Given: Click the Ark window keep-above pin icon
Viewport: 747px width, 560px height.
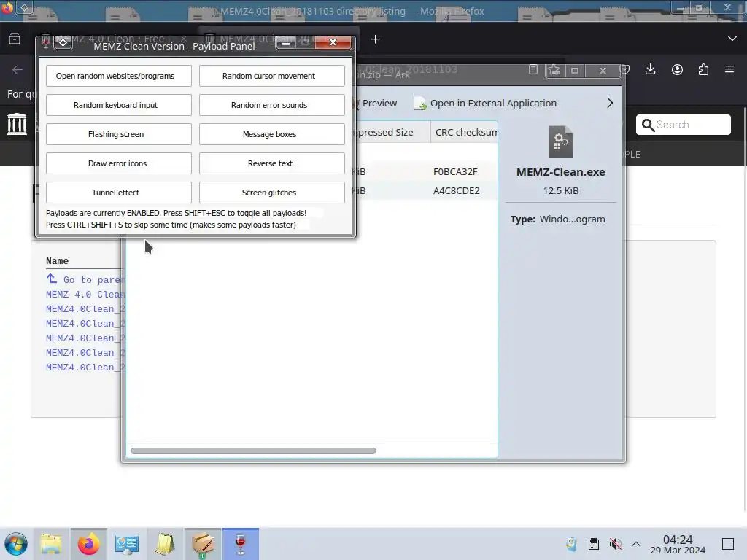Looking at the screenshot, I should pos(554,71).
